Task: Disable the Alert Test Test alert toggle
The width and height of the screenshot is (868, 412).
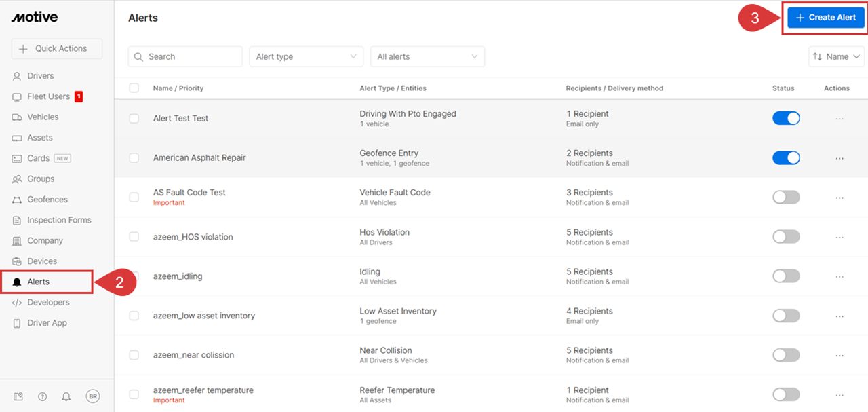Action: point(786,118)
